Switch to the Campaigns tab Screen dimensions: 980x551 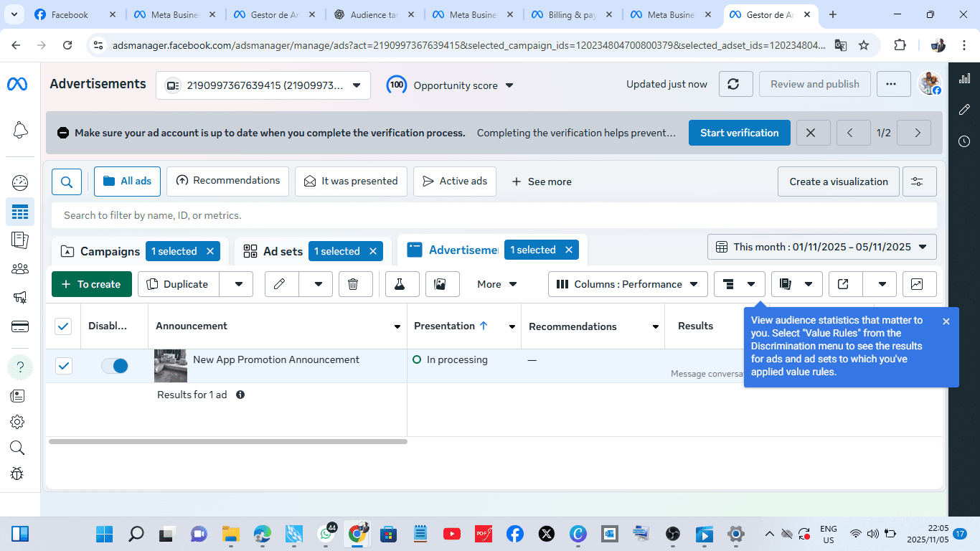coord(109,251)
